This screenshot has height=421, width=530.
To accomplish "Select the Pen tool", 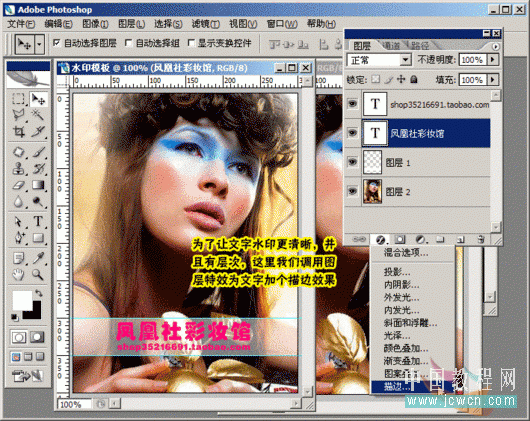I will point(19,238).
